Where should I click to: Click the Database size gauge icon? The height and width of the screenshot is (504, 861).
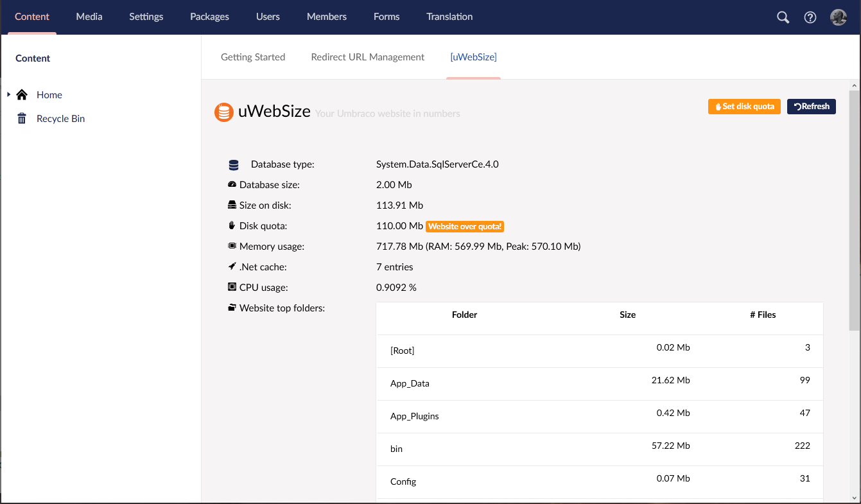click(x=232, y=185)
